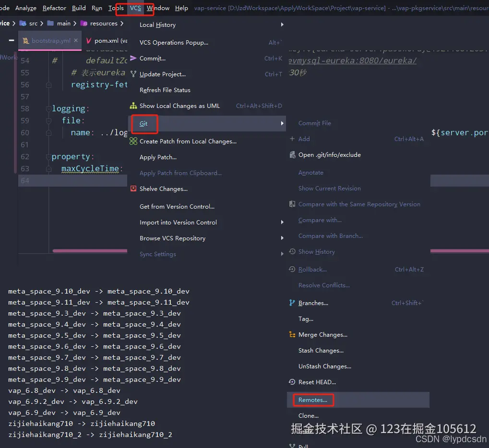Open the Run menu

tap(97, 8)
